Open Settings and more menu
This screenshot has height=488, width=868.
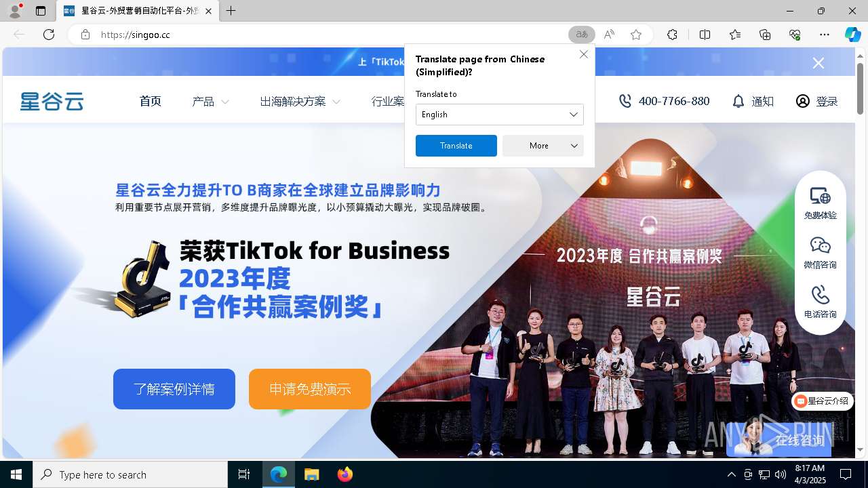tap(825, 35)
